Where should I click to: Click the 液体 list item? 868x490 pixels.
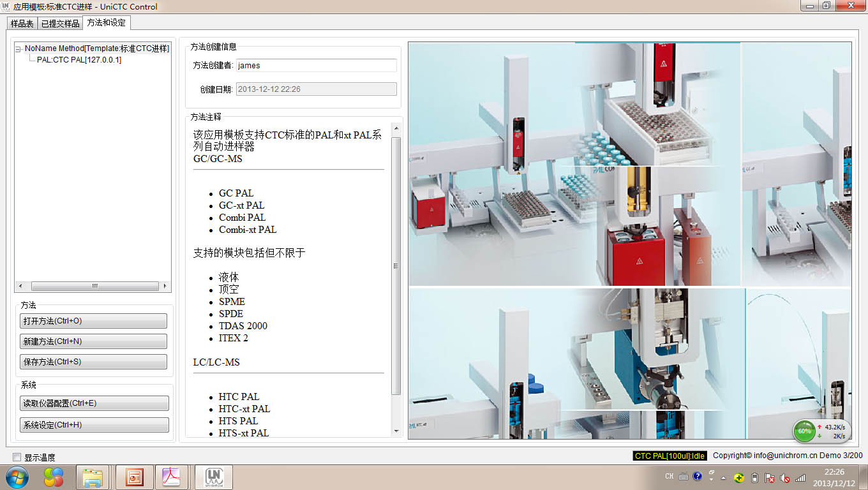[x=229, y=277]
